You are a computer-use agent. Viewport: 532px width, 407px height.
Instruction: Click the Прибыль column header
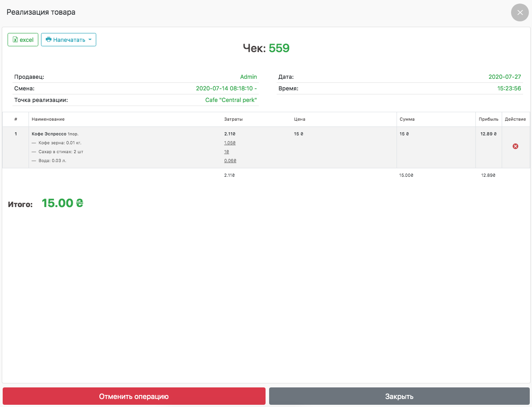[488, 119]
